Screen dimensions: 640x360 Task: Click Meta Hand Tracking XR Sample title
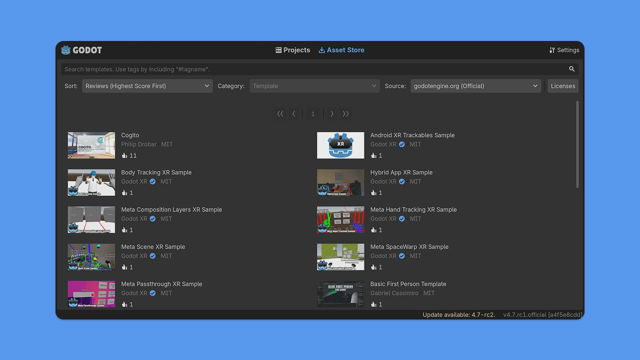(413, 209)
